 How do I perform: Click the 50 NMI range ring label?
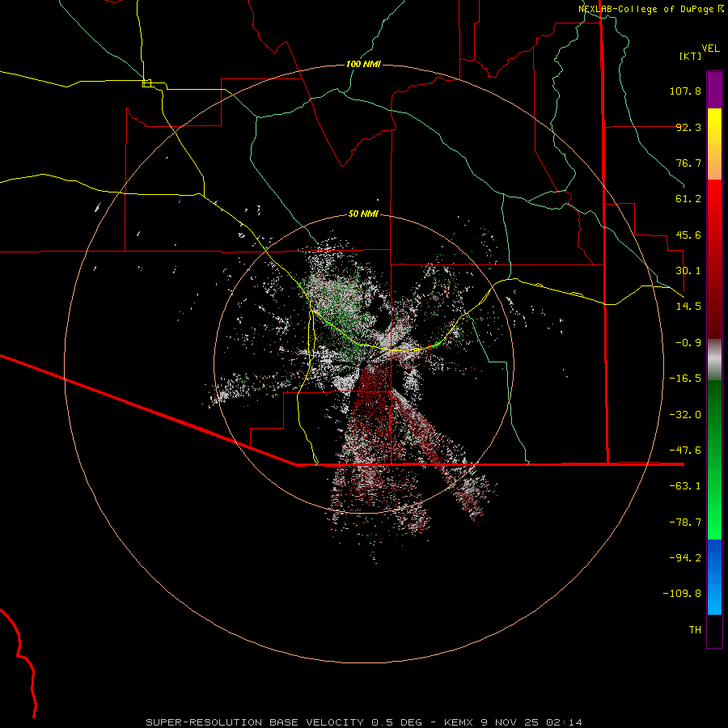pyautogui.click(x=363, y=214)
